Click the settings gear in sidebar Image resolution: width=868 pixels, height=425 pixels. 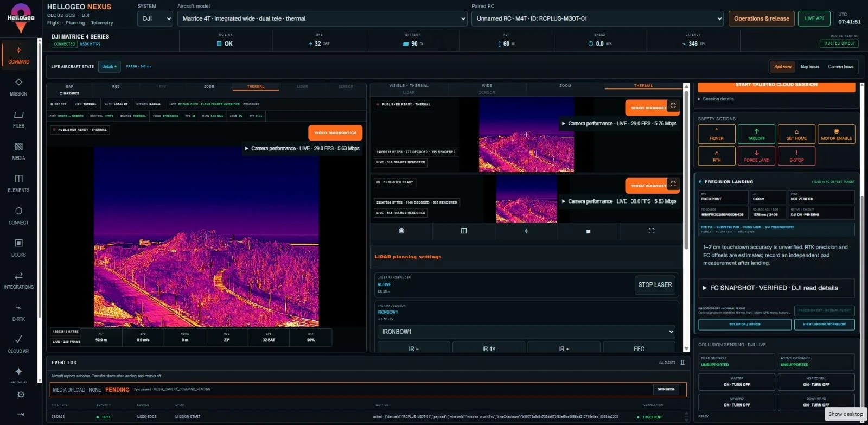pos(21,395)
